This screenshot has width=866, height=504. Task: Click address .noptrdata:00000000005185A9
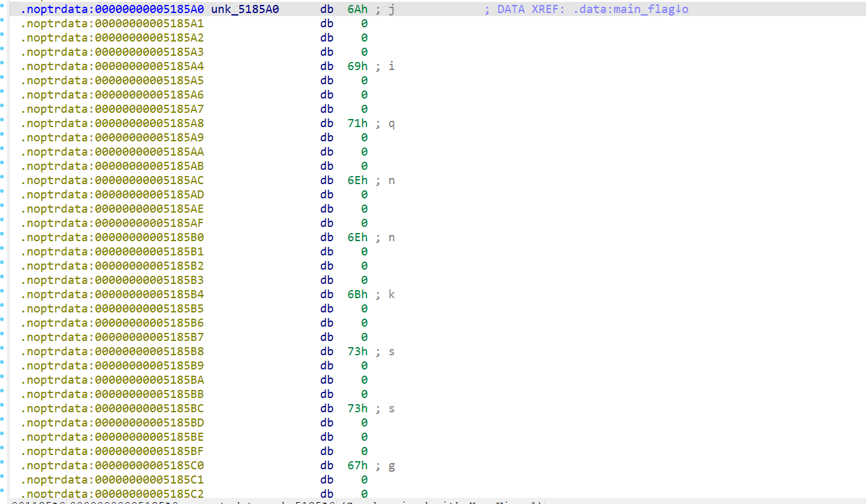pyautogui.click(x=112, y=138)
